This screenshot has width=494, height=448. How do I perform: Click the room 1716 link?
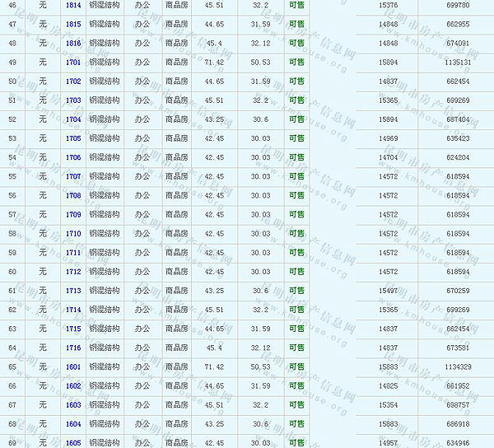coord(73,348)
